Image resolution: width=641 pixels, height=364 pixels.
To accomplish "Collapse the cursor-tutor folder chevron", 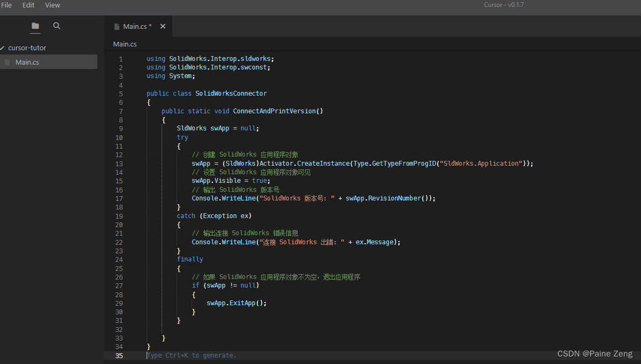I will point(3,48).
